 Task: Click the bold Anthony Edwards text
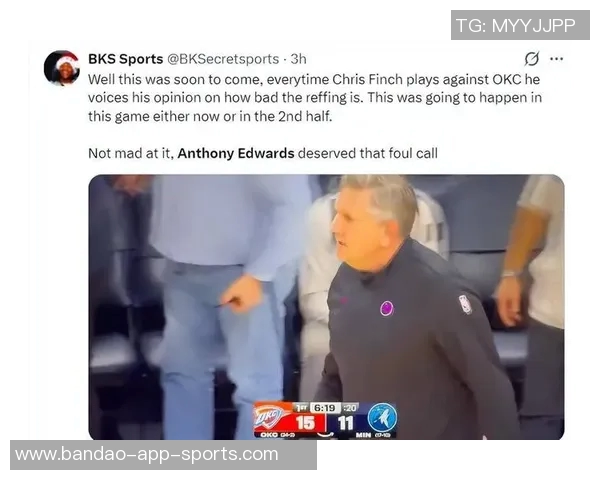236,153
